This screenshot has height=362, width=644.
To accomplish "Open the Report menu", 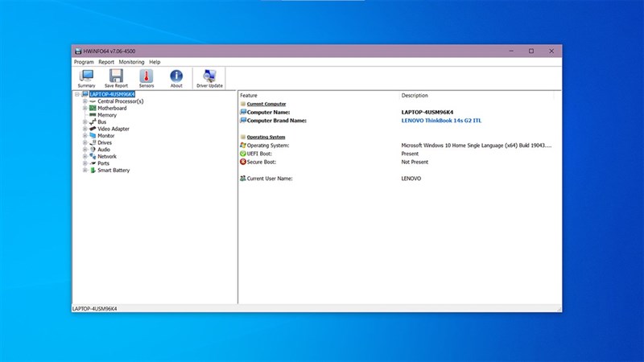I will click(106, 62).
